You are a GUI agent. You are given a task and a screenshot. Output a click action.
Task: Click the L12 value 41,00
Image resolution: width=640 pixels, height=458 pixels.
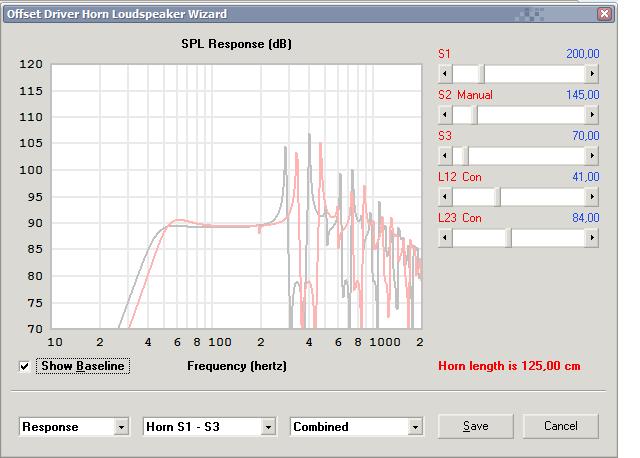tap(586, 177)
